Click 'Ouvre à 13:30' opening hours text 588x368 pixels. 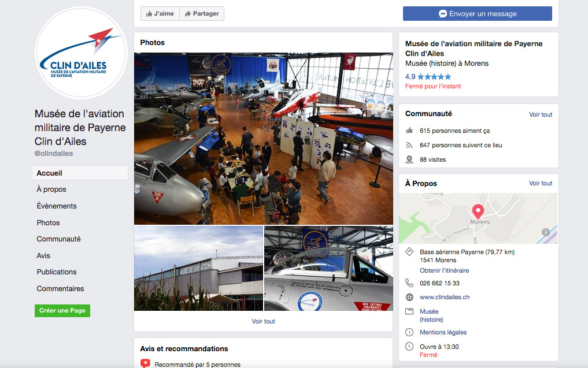tap(439, 347)
